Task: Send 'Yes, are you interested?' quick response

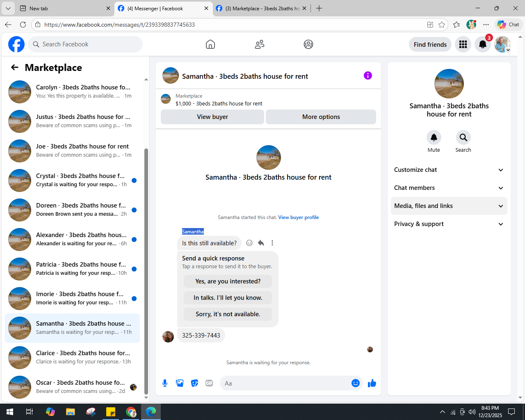Action: click(x=228, y=281)
